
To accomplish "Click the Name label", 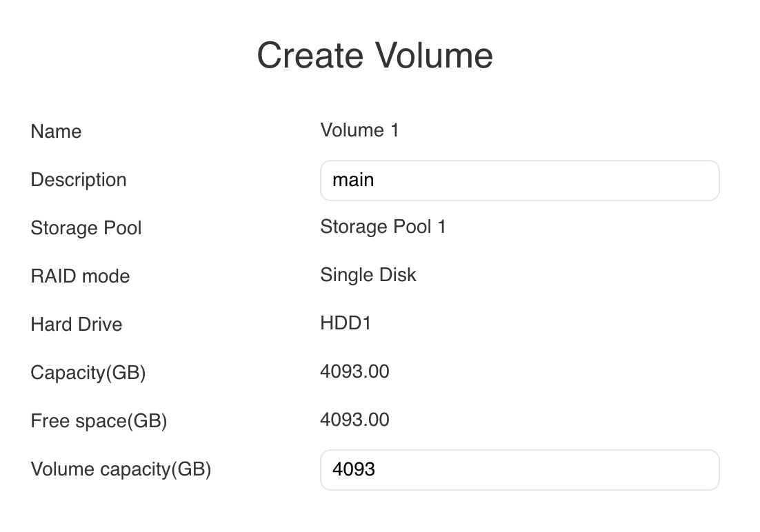I will [55, 131].
